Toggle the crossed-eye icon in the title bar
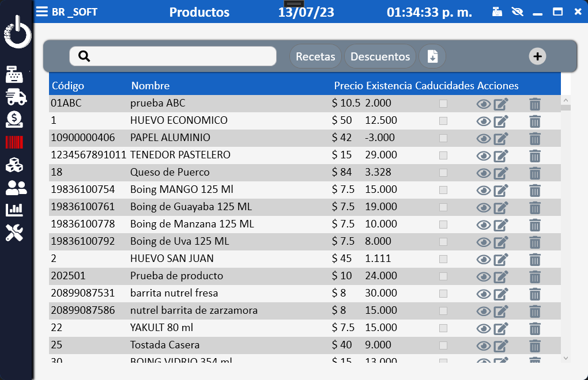Screen dimensions: 588x380 tap(517, 12)
